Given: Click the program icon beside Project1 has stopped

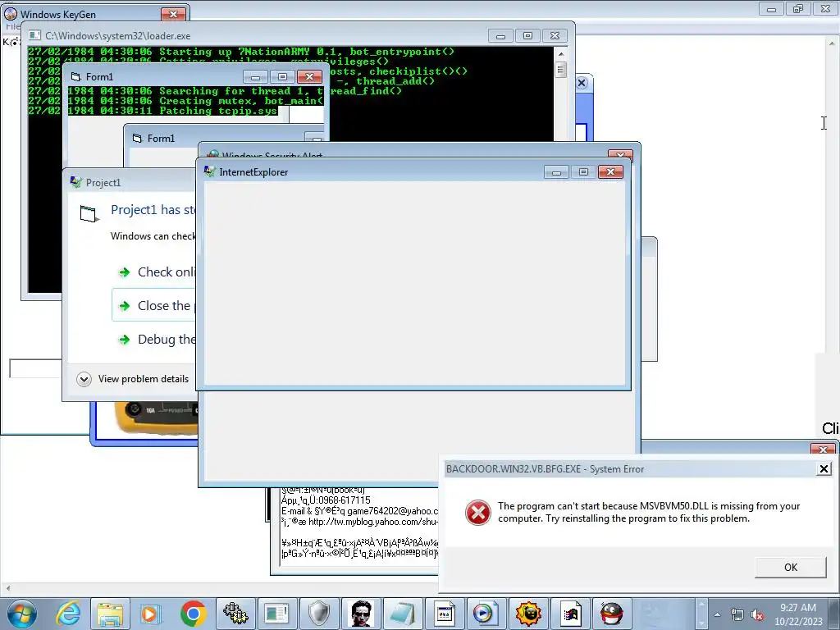Looking at the screenshot, I should (89, 213).
